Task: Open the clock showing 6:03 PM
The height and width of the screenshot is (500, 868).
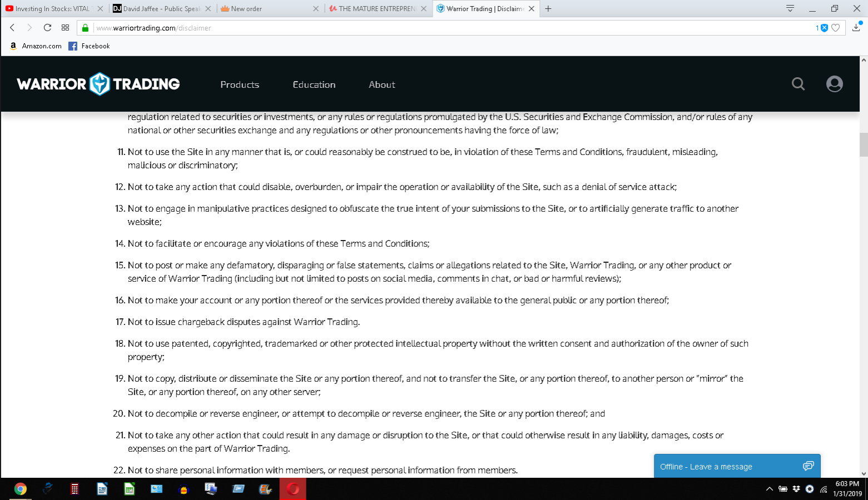Action: coord(847,489)
